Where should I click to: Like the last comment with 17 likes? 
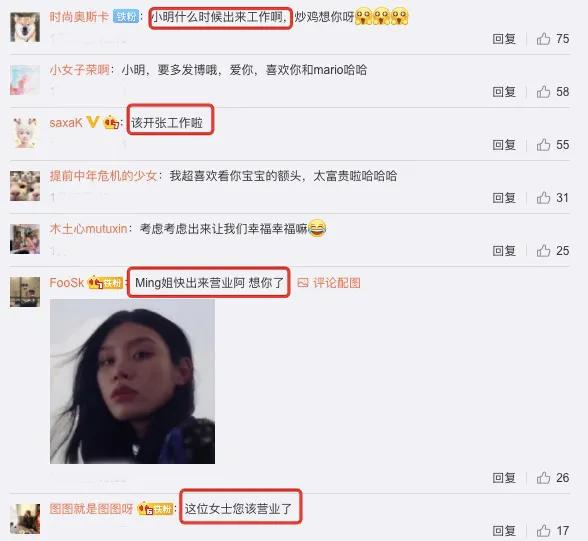tap(543, 531)
